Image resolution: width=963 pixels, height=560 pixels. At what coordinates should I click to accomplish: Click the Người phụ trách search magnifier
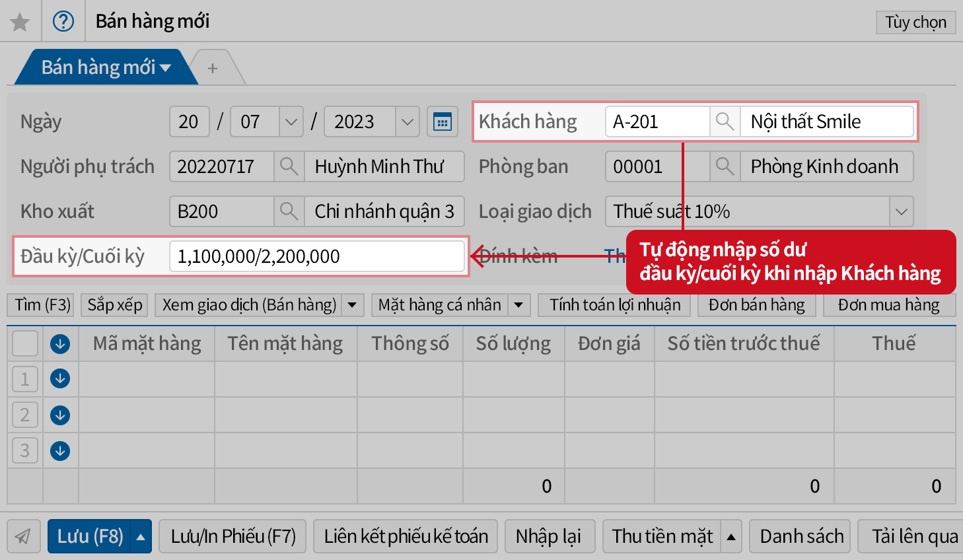pos(289,166)
